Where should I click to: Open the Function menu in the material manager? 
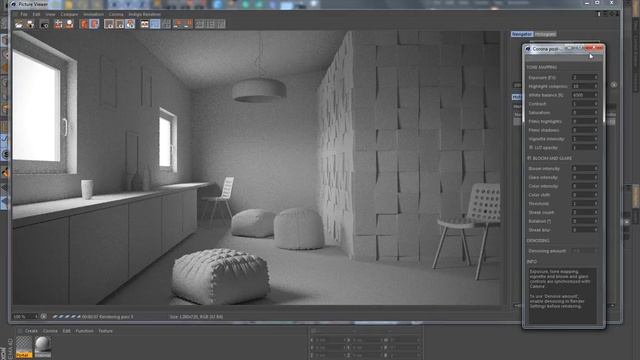coord(84,331)
